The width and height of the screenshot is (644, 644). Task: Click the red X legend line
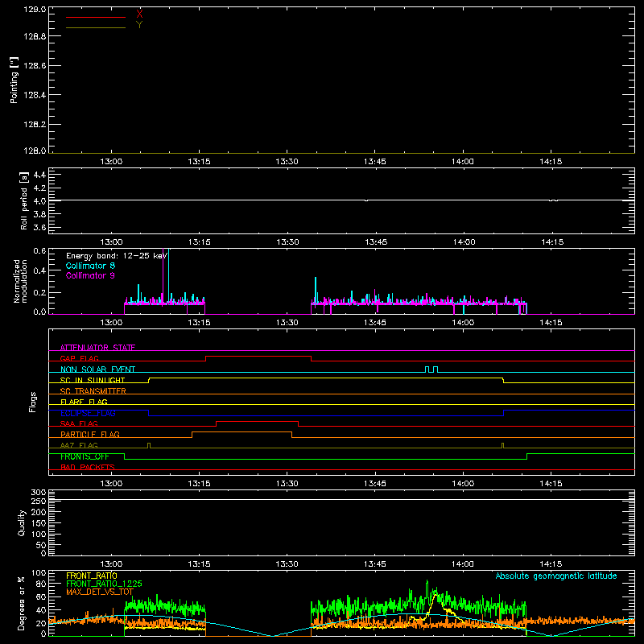96,17
